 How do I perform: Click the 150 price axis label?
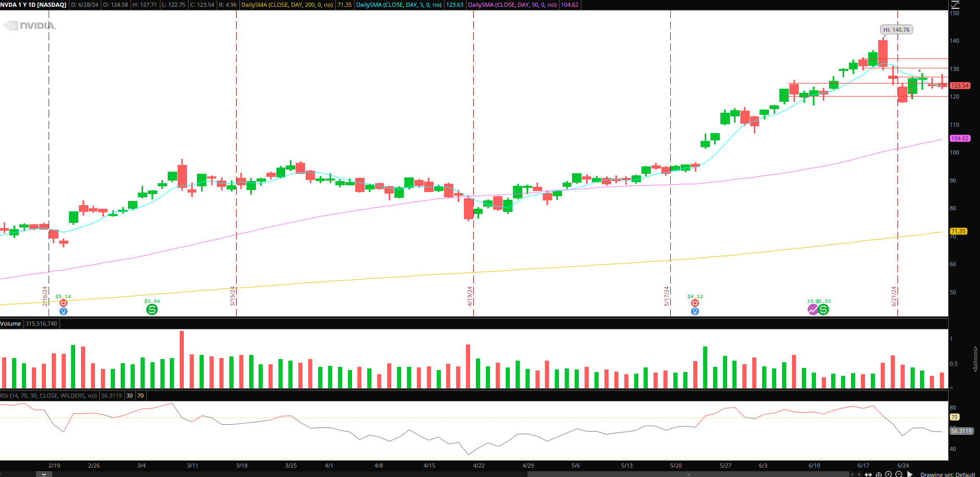tap(955, 13)
